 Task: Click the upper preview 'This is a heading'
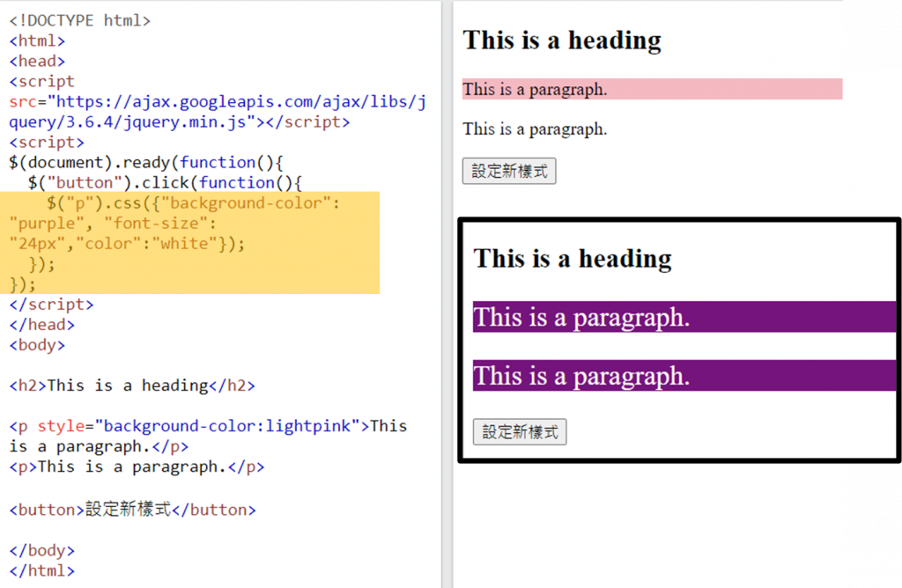562,40
